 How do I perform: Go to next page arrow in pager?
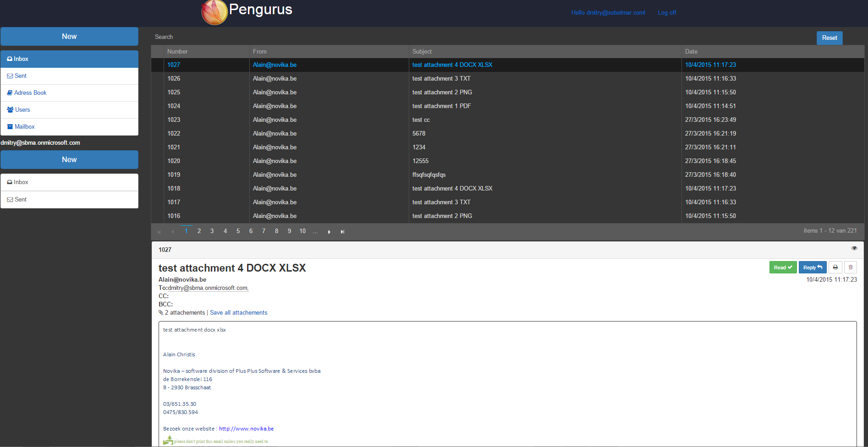(x=329, y=232)
